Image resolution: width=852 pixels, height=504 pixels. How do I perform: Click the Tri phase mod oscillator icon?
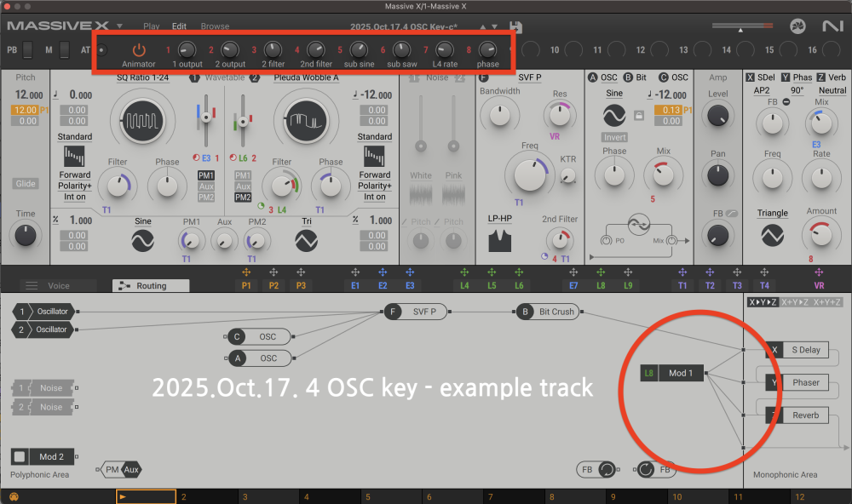(x=307, y=241)
